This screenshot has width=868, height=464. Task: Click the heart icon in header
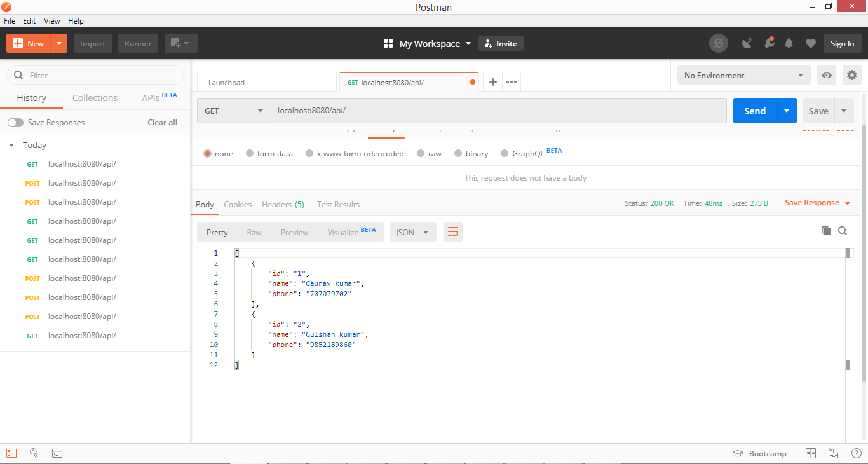810,43
